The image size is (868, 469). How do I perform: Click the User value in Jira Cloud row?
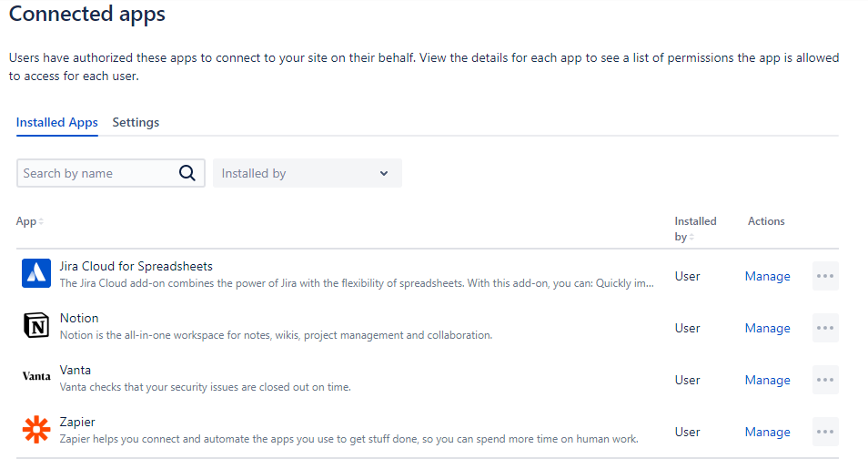687,276
